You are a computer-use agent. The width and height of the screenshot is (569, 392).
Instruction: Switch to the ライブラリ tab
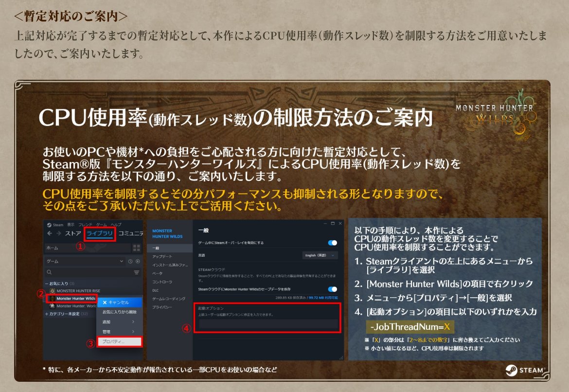point(99,232)
